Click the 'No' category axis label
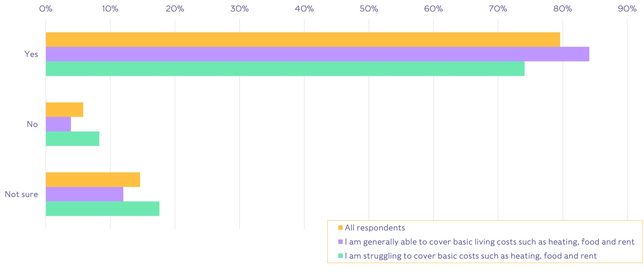The image size is (644, 279). (x=32, y=124)
